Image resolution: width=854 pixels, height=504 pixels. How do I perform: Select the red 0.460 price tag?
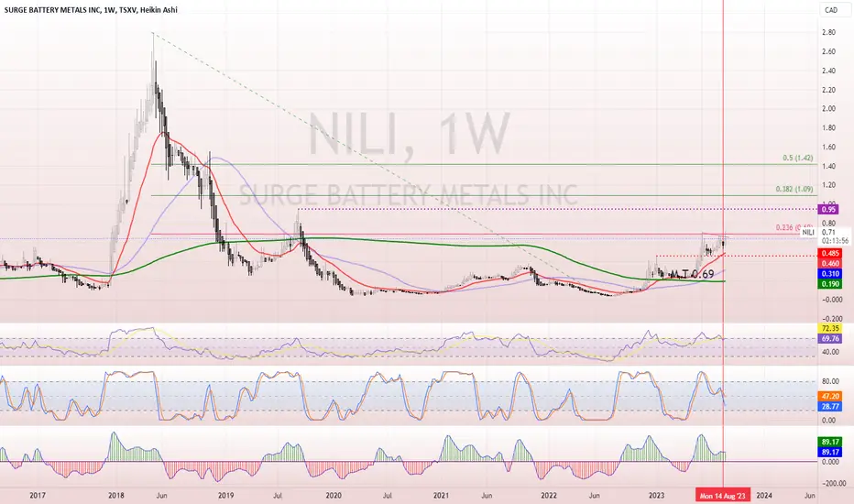tap(829, 264)
